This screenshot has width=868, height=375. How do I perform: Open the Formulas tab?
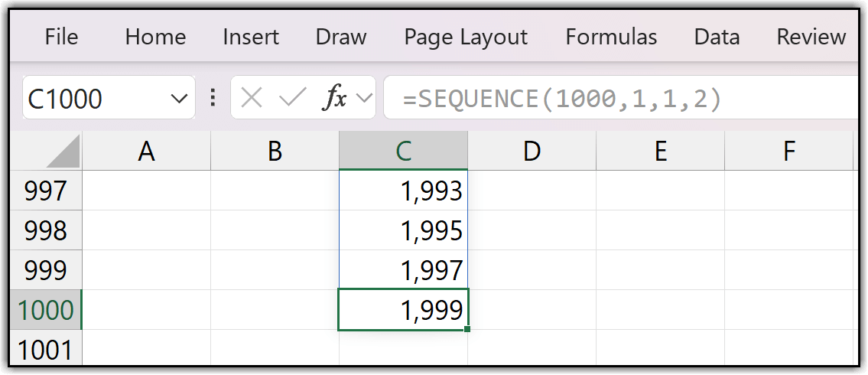pos(611,37)
